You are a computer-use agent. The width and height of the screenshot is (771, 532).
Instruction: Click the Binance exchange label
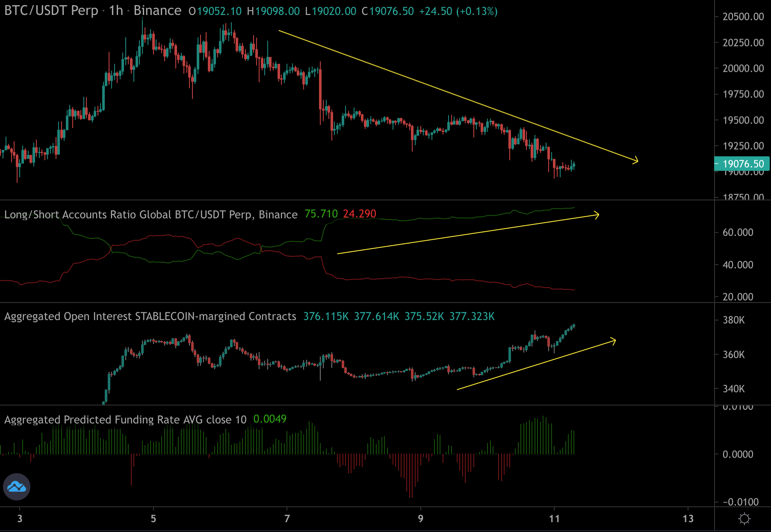157,11
